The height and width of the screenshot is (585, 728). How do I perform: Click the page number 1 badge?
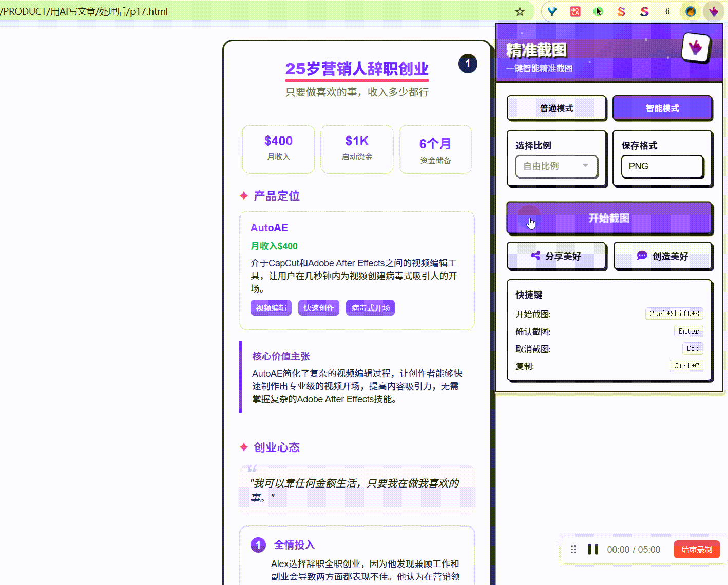[468, 64]
